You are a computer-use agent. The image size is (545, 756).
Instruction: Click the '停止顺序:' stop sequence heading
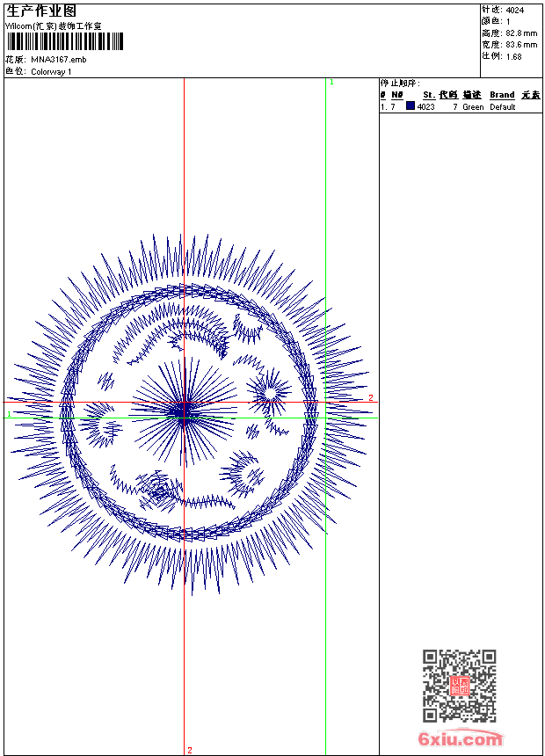(x=400, y=84)
